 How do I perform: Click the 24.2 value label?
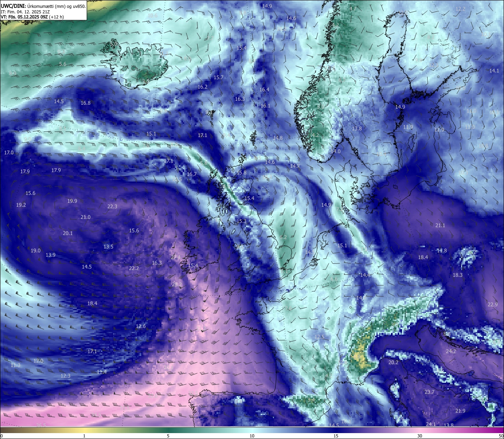(451, 351)
